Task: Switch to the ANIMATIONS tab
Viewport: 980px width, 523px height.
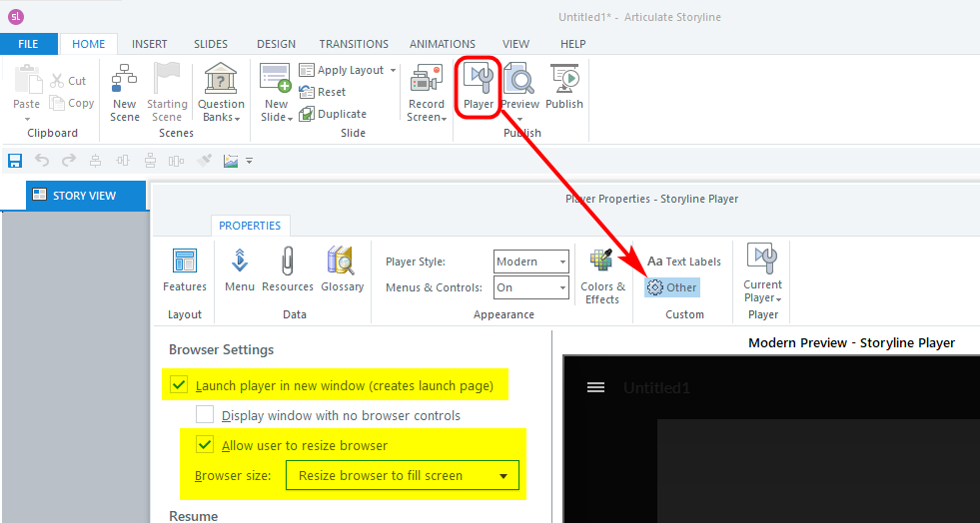Action: [x=443, y=44]
